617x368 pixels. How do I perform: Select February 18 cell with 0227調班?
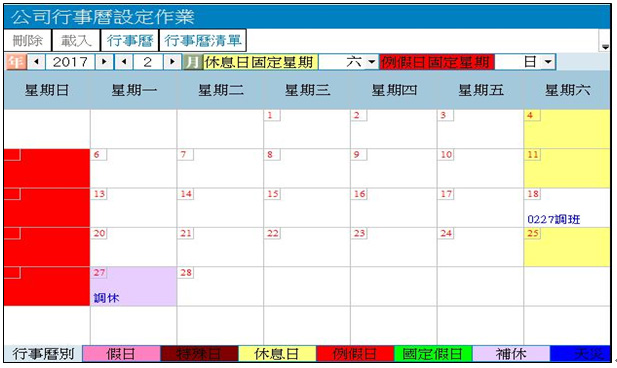[567, 207]
